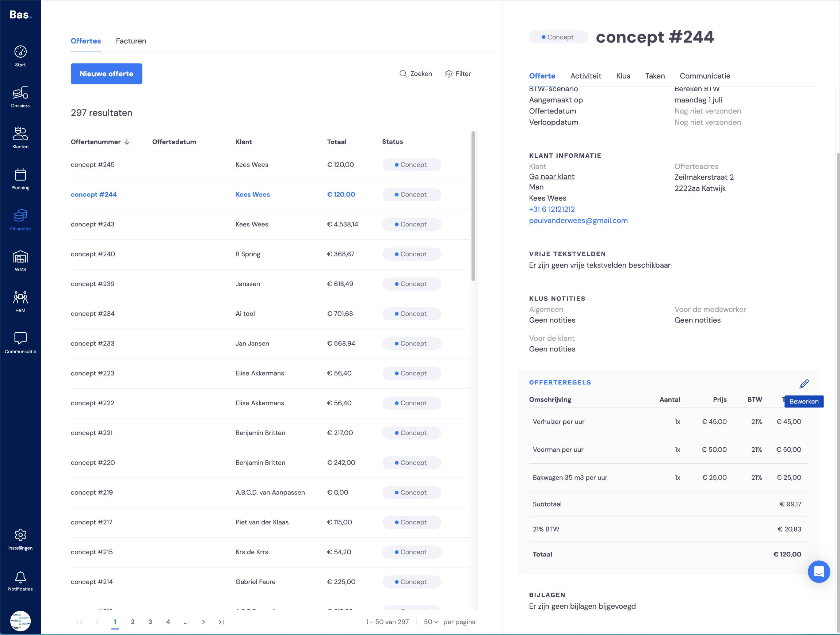Open the HRM section icon

pos(20,297)
